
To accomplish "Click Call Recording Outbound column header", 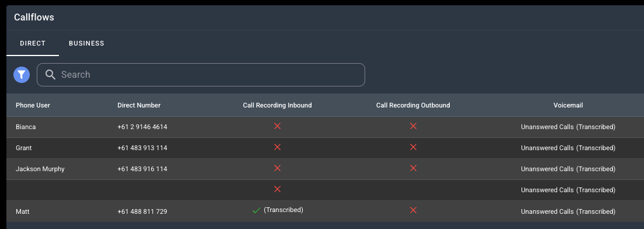I will [413, 105].
